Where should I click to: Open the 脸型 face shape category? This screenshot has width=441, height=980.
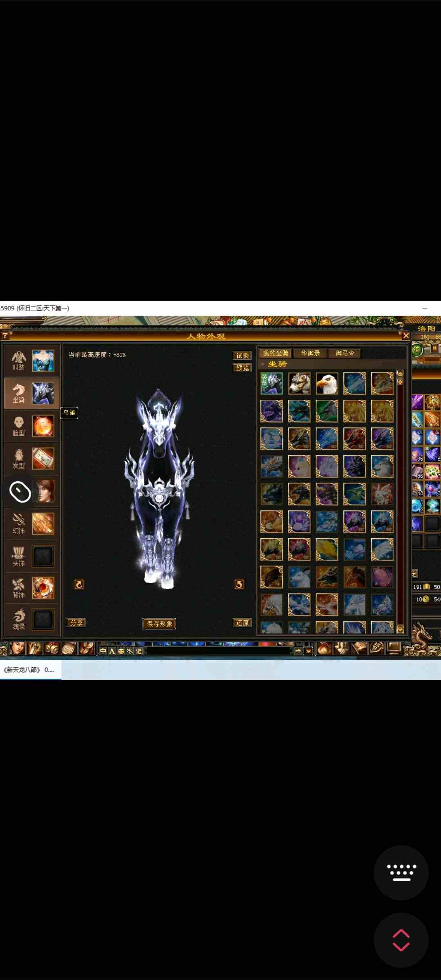[18, 426]
